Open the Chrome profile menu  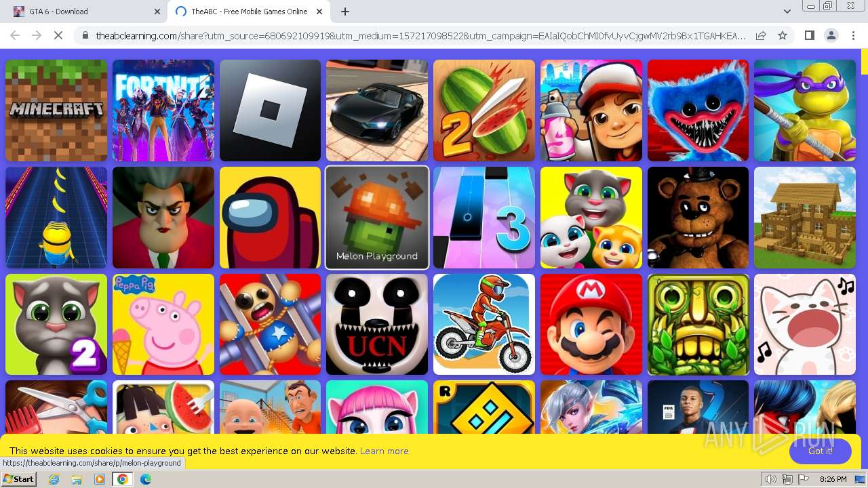(831, 35)
